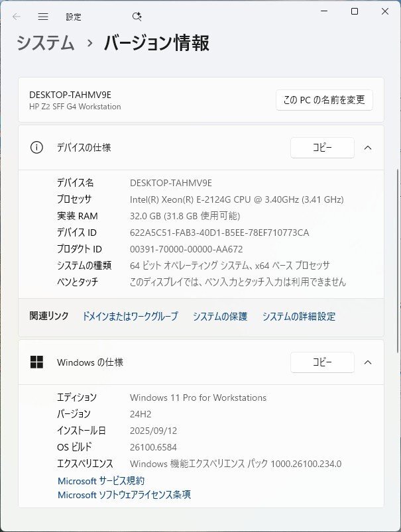Maximize the settings window
The height and width of the screenshot is (532, 401).
coord(355,11)
